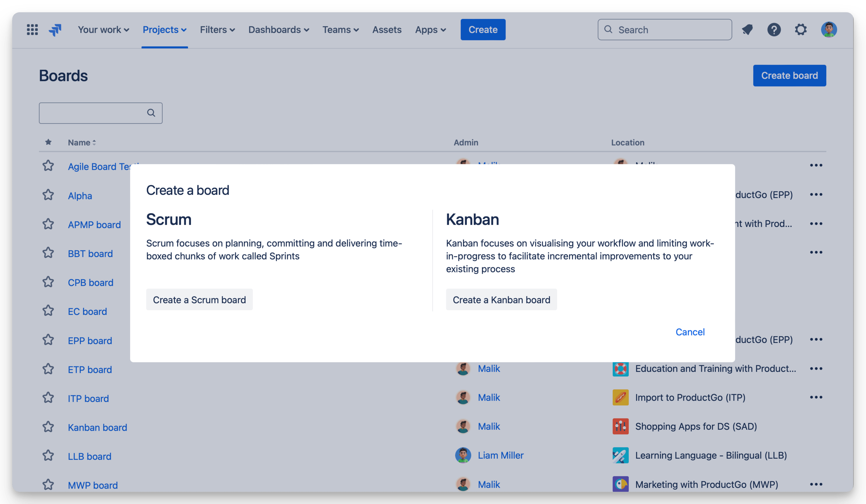Click your profile avatar
Image resolution: width=866 pixels, height=504 pixels.
point(829,30)
